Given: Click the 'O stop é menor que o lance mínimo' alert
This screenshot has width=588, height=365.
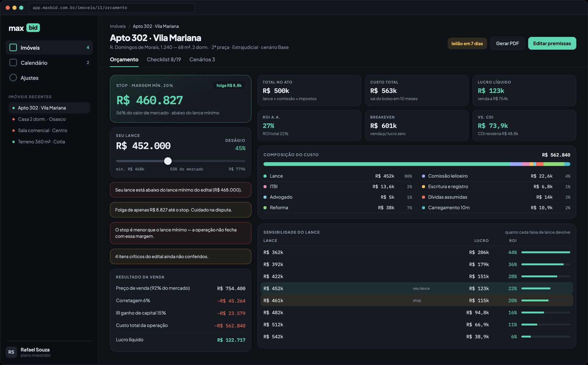Looking at the screenshot, I should (181, 233).
